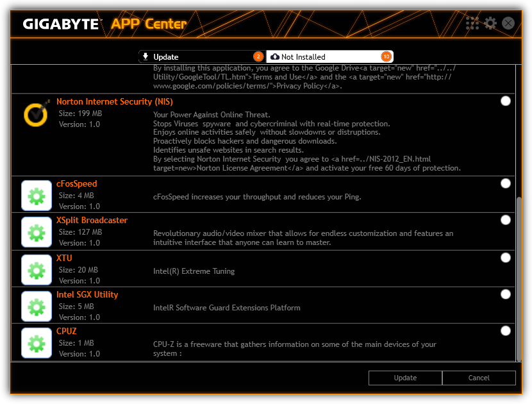Image resolution: width=532 pixels, height=404 pixels.
Task: Click the XTU gear icon
Action: point(37,270)
